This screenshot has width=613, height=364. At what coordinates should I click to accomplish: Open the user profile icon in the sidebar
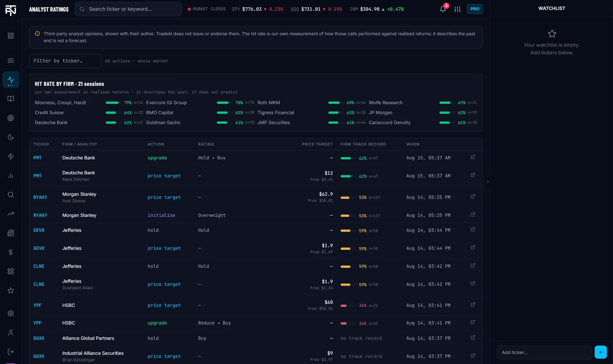11,333
